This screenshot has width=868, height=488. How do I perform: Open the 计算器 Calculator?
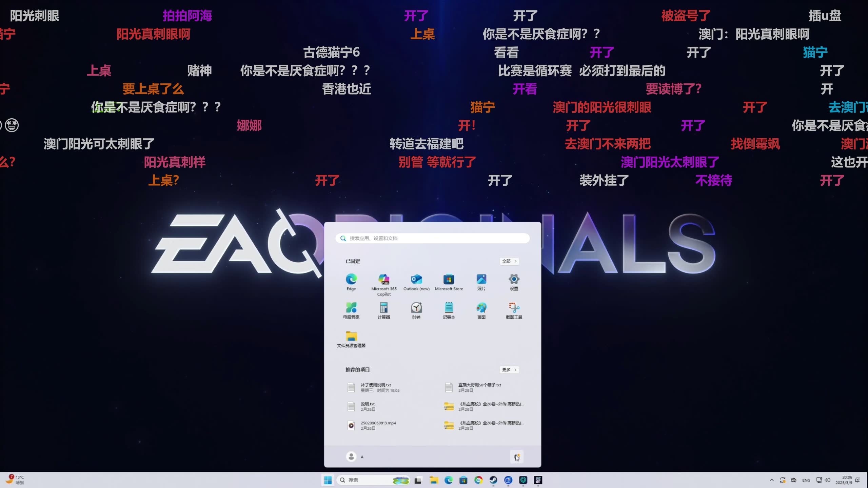[383, 310]
